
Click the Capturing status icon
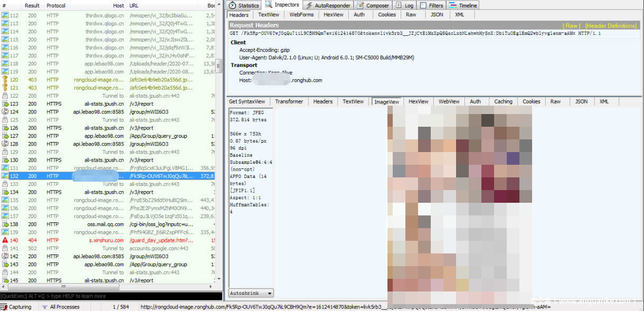coord(5,307)
